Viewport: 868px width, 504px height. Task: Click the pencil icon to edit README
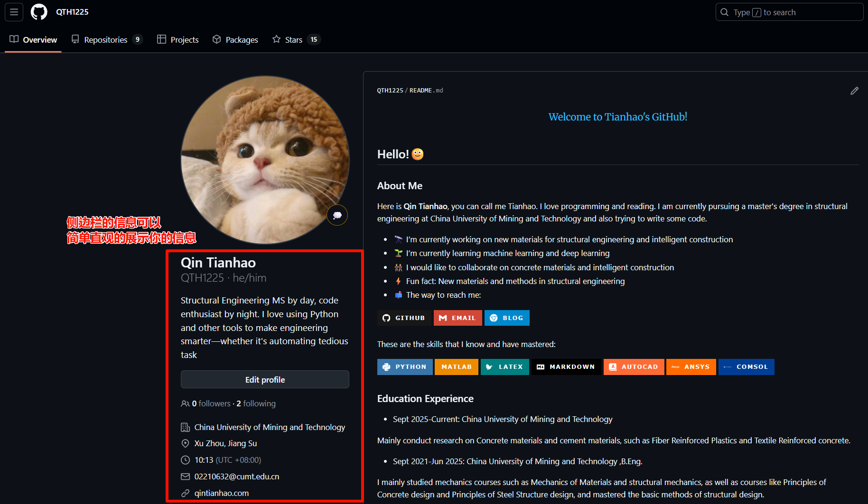pyautogui.click(x=855, y=91)
